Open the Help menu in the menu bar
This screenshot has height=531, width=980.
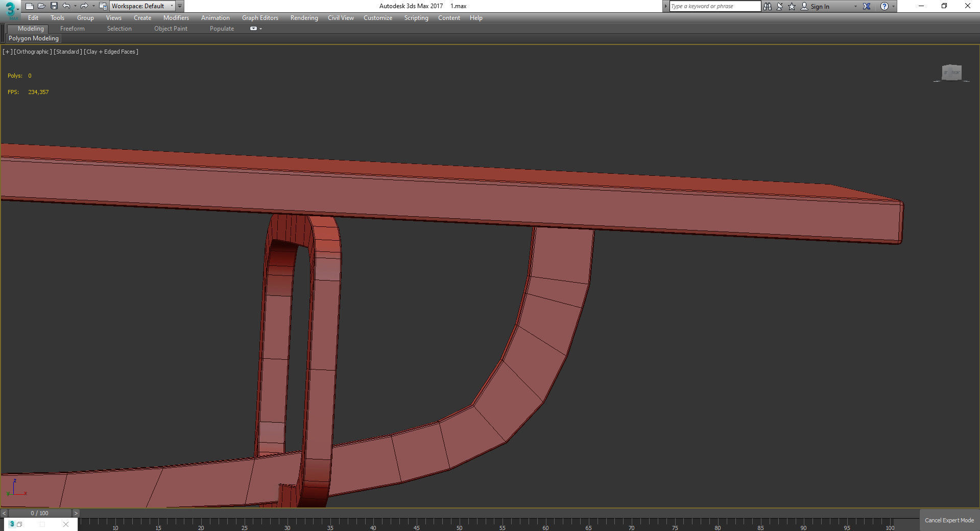[476, 18]
